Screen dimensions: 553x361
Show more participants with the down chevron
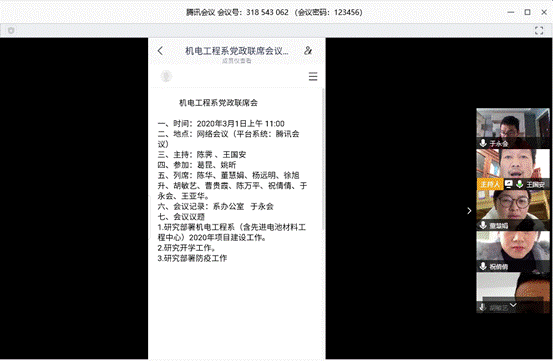(x=513, y=305)
